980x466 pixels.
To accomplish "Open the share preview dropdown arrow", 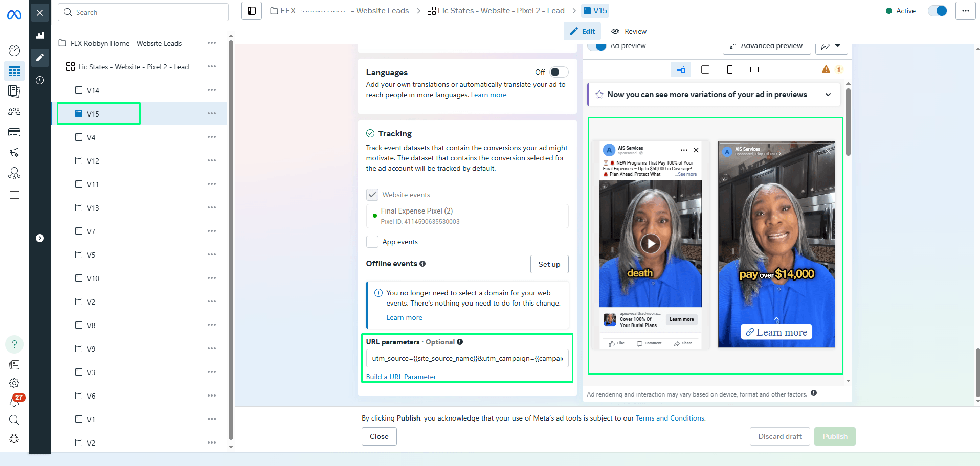I will (x=838, y=46).
